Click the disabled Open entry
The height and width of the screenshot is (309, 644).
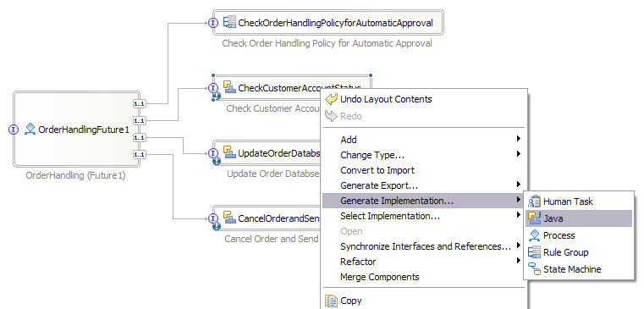coord(423,231)
